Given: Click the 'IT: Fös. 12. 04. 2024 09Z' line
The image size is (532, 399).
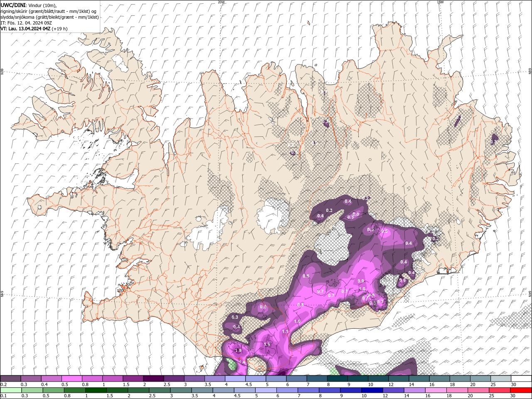Looking at the screenshot, I should tap(25, 23).
